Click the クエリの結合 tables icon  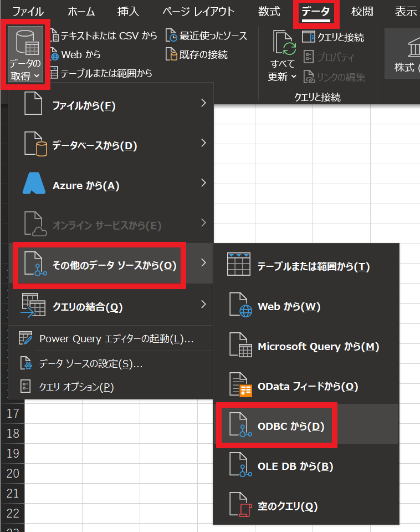pyautogui.click(x=33, y=305)
